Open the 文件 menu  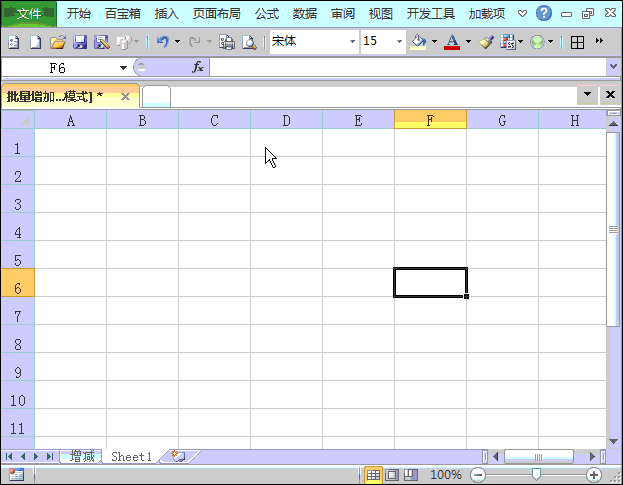(x=29, y=14)
